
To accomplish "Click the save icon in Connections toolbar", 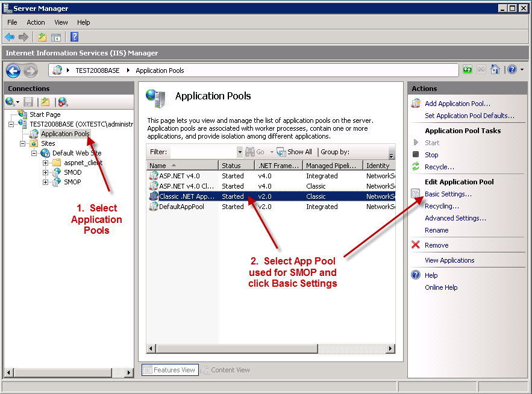I will tap(28, 102).
